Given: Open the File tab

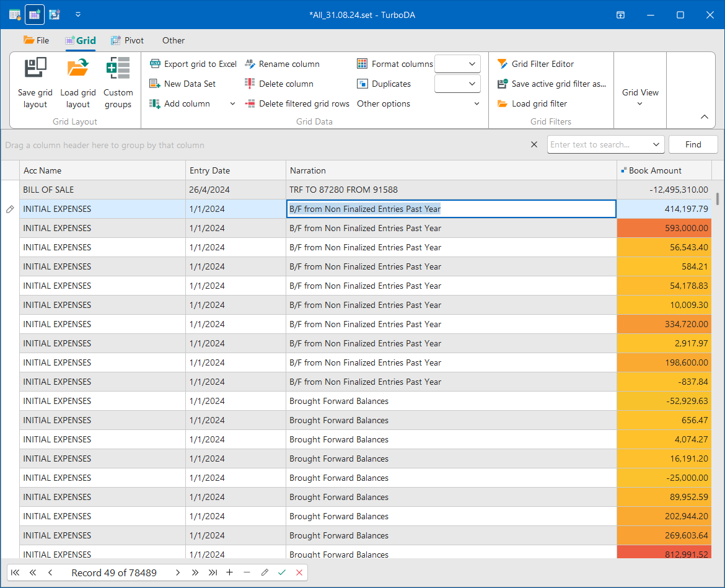Looking at the screenshot, I should coord(37,40).
